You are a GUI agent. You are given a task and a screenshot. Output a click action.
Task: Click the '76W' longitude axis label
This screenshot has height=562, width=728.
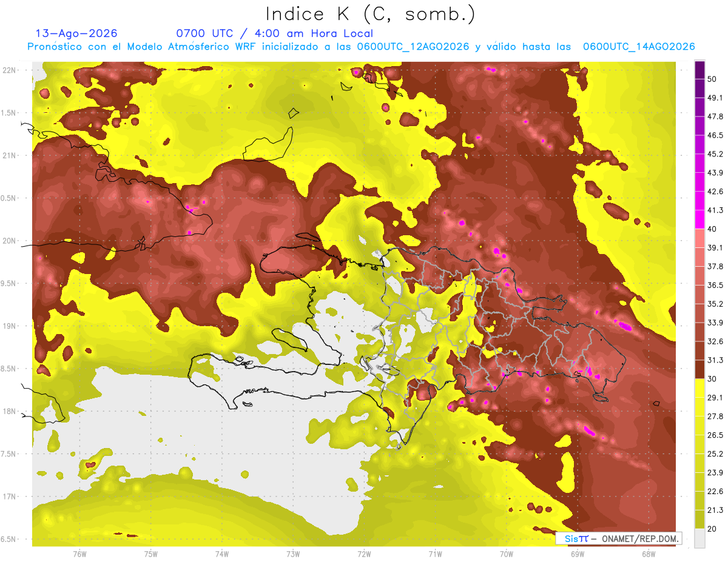coord(79,554)
